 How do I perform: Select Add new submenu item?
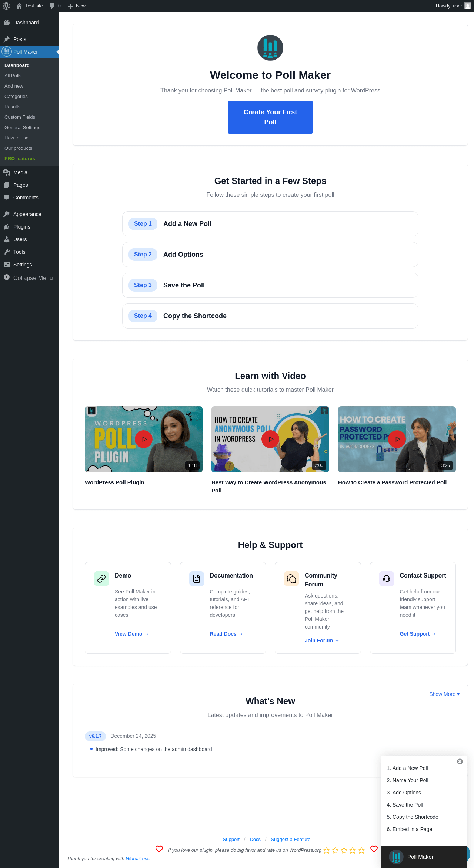click(x=30, y=86)
